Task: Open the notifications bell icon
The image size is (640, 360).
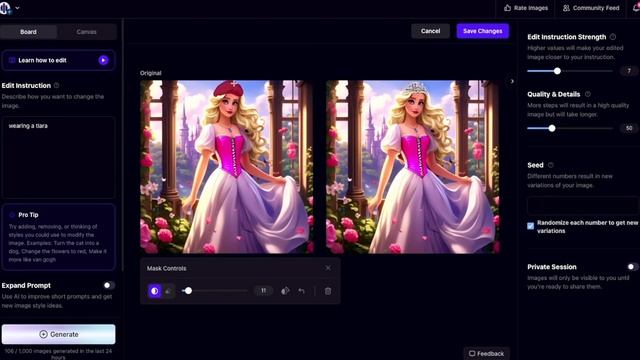Action: [x=636, y=8]
